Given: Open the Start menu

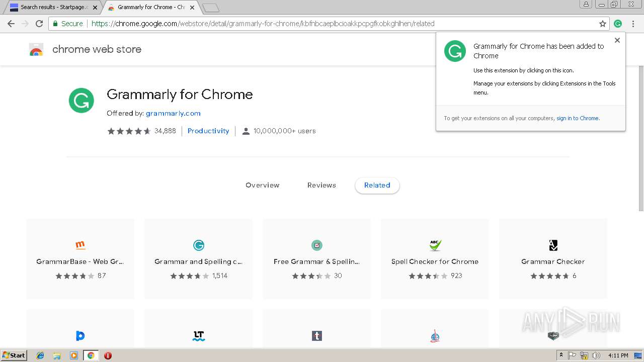Looking at the screenshot, I should pos(14,355).
